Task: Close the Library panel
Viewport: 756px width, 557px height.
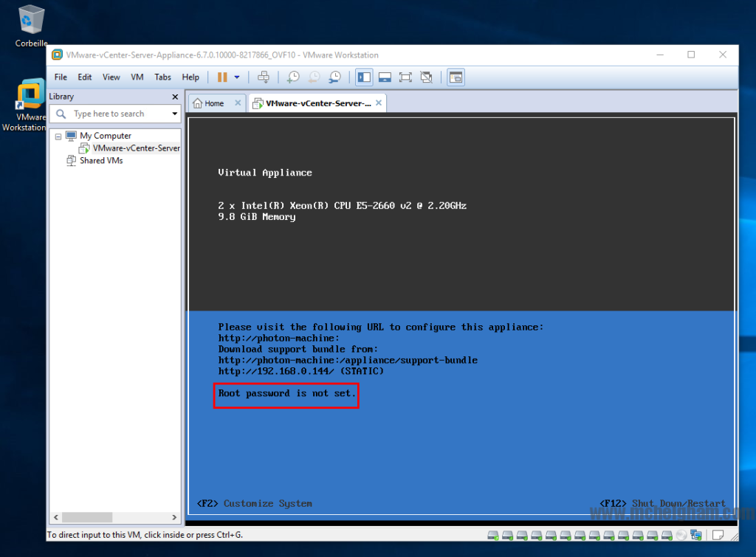Action: point(175,97)
